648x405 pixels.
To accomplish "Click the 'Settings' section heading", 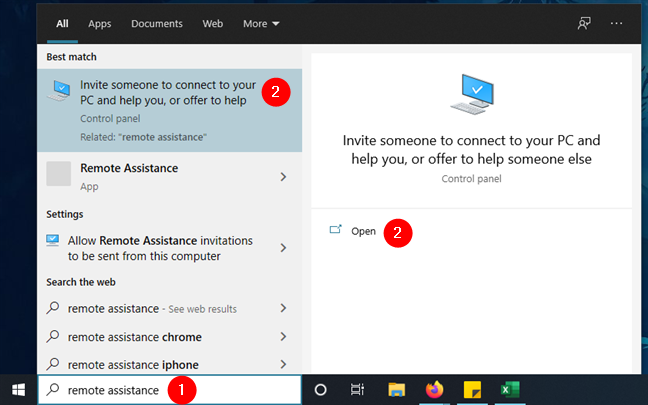I will coord(65,214).
